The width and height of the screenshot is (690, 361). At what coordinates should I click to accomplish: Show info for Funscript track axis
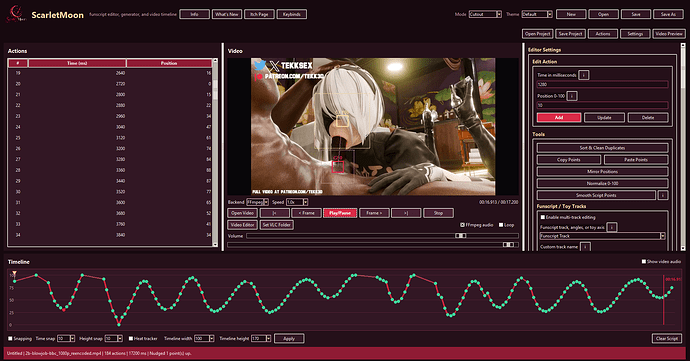click(612, 227)
